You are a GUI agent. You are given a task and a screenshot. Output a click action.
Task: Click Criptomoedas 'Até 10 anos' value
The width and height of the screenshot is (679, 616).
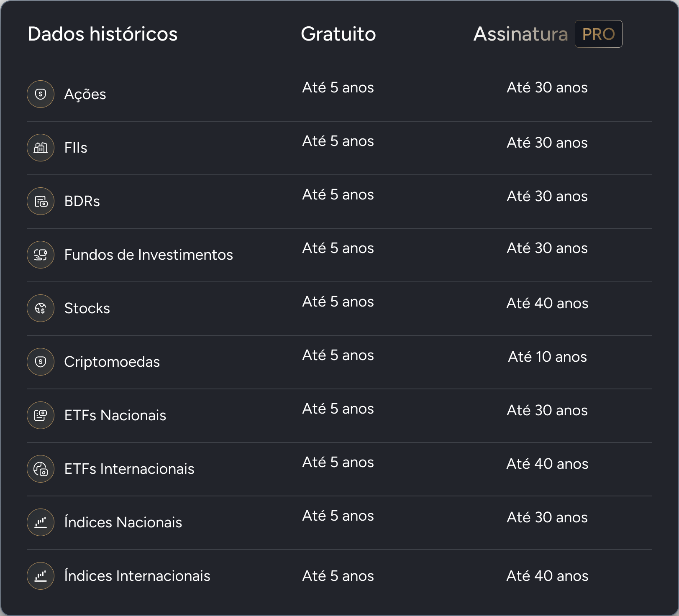pos(547,357)
